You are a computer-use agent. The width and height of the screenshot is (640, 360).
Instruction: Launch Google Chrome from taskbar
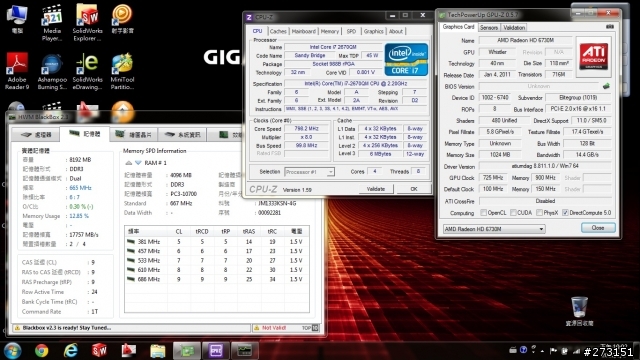pos(41,350)
